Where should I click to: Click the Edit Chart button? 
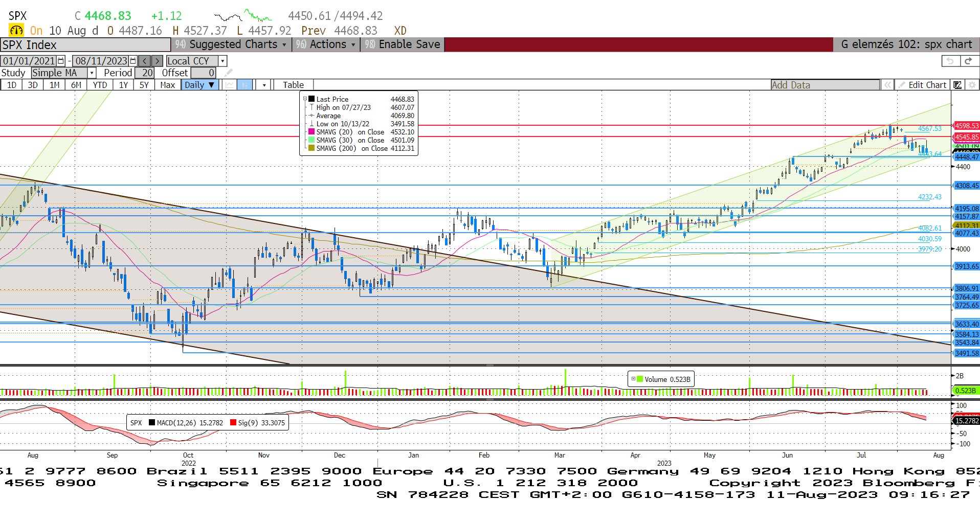click(x=923, y=85)
